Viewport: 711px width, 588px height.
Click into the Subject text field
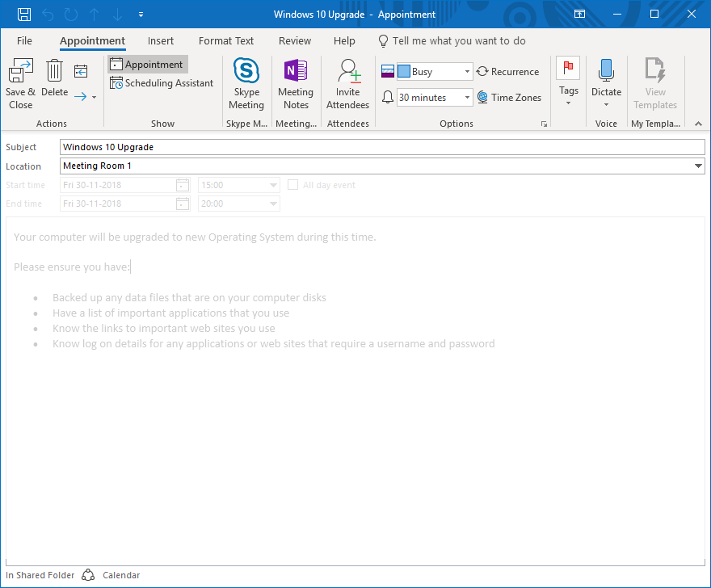point(382,147)
